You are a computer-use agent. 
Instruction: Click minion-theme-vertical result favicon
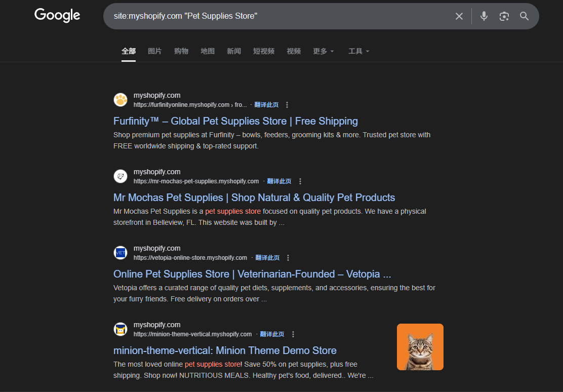tap(120, 329)
